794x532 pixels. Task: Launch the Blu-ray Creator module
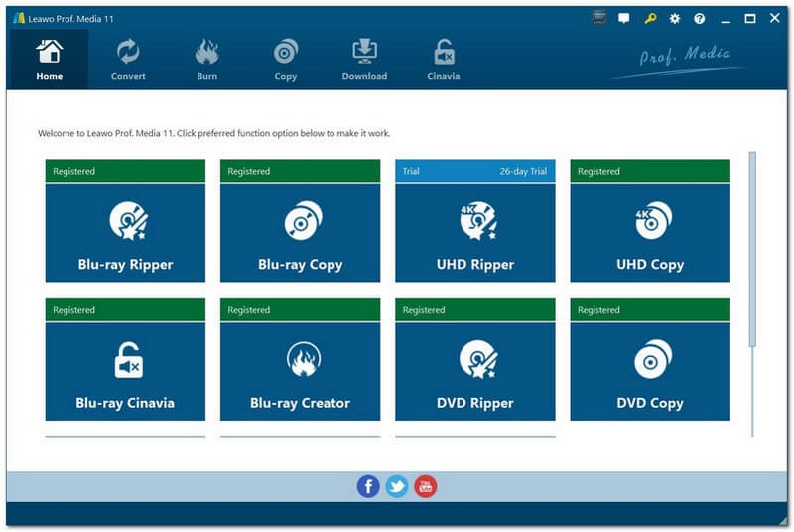point(300,370)
